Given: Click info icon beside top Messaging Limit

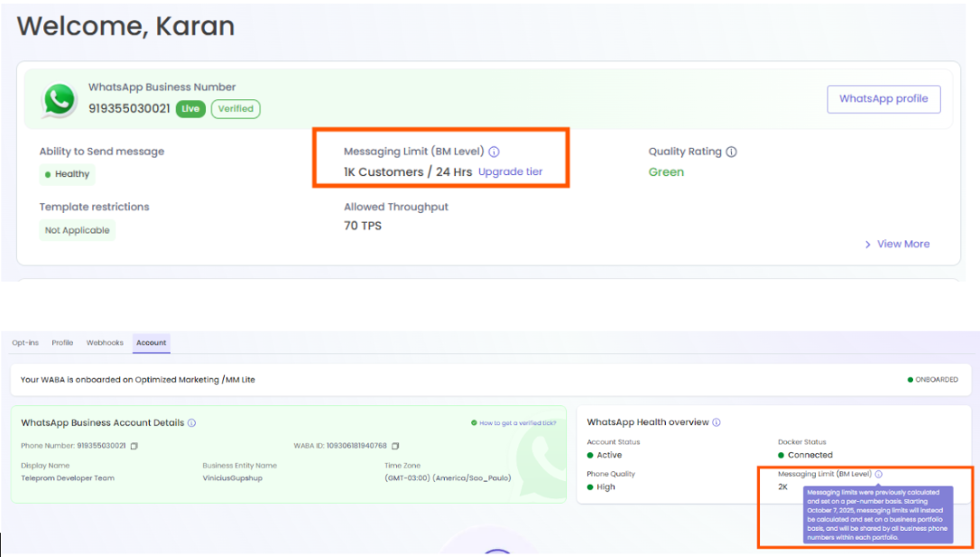Looking at the screenshot, I should coord(494,152).
